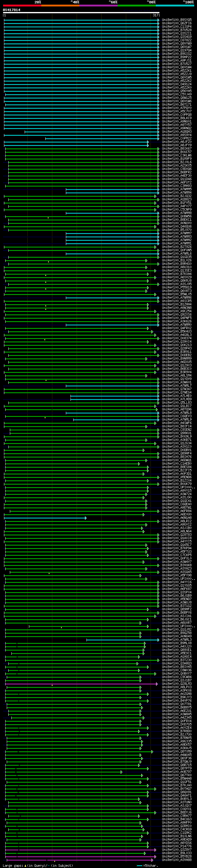Click the 'Large gaps' legend text
Screen dimensions: 197x868
[x=38, y=865]
